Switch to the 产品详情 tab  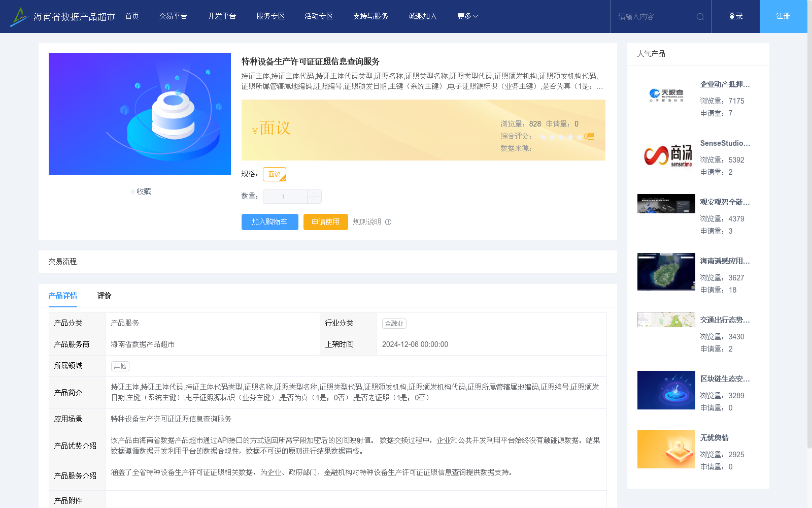[62, 295]
